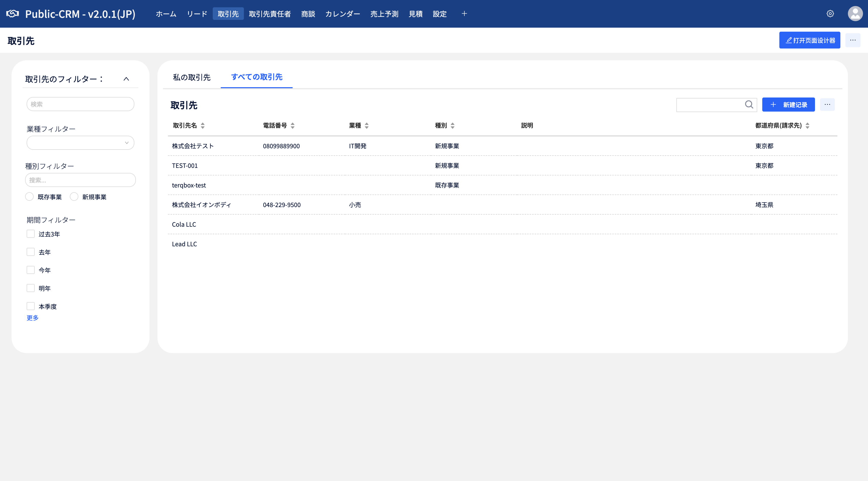The image size is (868, 481).
Task: Enable the 今年 checkbox
Action: [31, 270]
